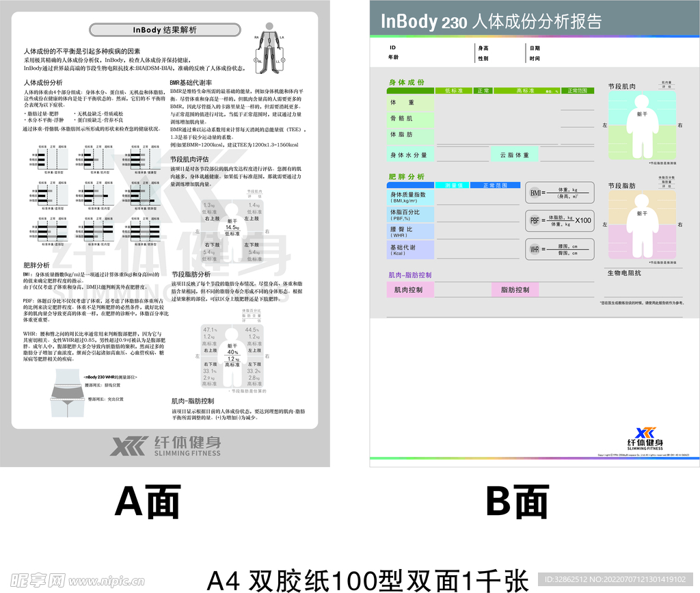Screen dimensions: 700x593
Task: Click body figure in 节段肌肉 chart
Action: tap(642, 125)
